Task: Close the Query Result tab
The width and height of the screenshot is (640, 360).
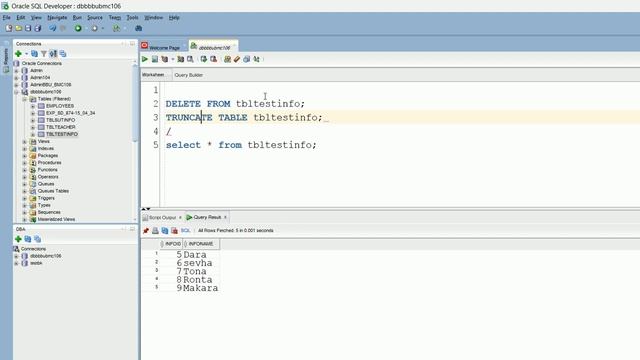Action: (225, 217)
